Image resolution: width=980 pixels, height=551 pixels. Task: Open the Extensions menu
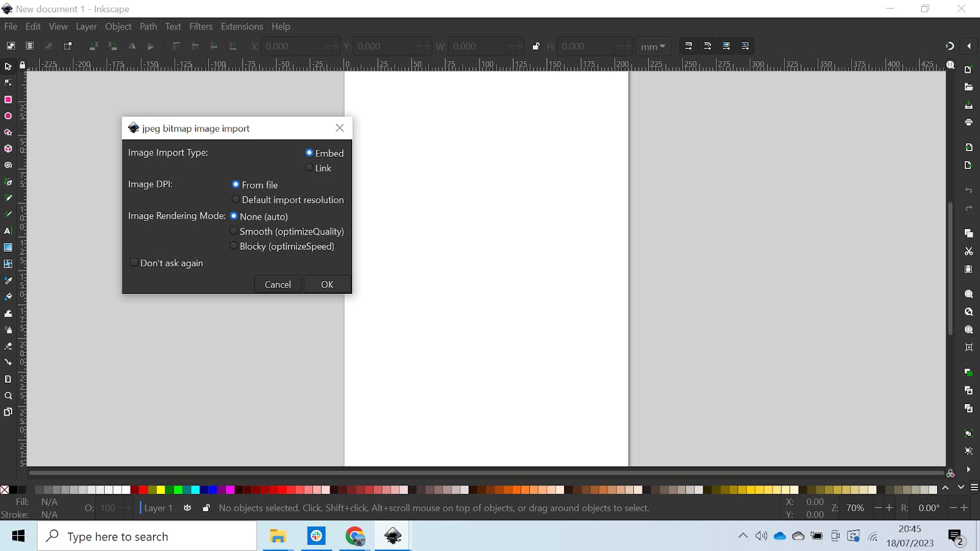point(241,26)
